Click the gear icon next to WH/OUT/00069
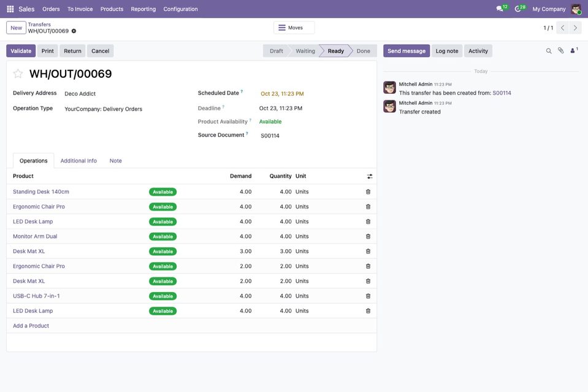The width and height of the screenshot is (588, 392). click(x=74, y=31)
